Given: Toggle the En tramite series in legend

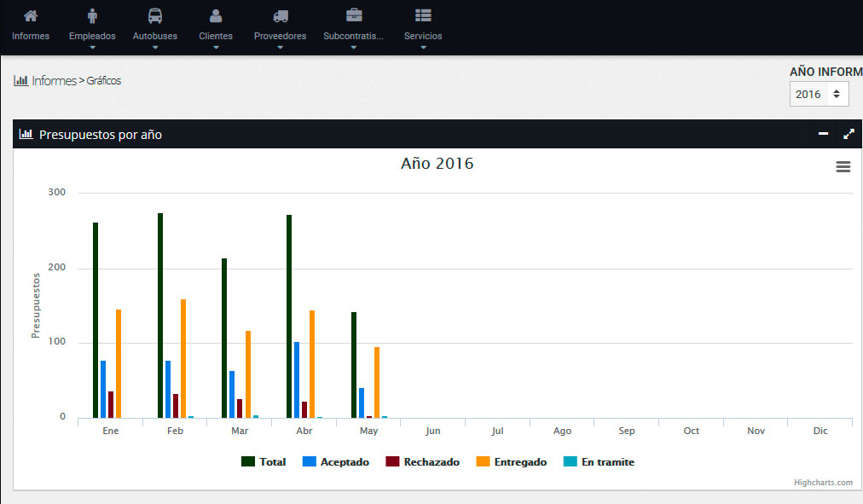Looking at the screenshot, I should [599, 461].
